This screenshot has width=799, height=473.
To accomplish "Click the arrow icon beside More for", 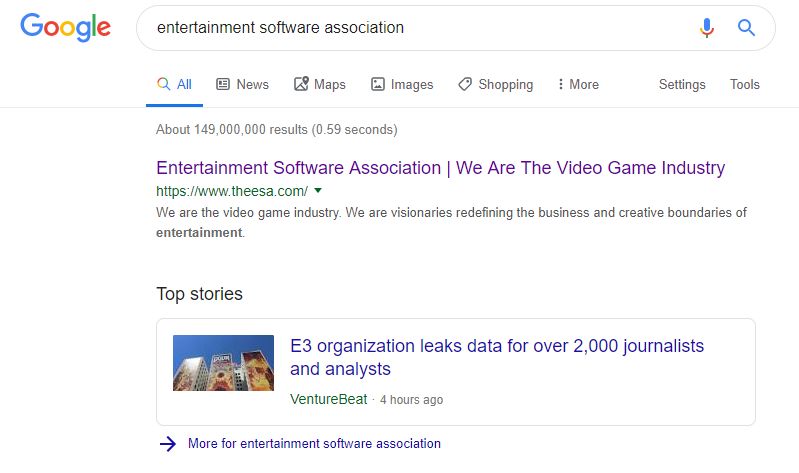I will 168,444.
